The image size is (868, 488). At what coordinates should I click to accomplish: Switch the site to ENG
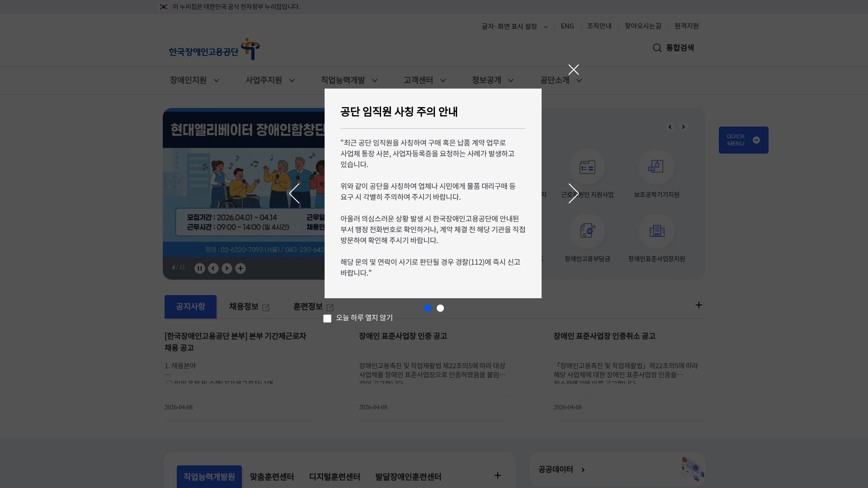tap(567, 26)
